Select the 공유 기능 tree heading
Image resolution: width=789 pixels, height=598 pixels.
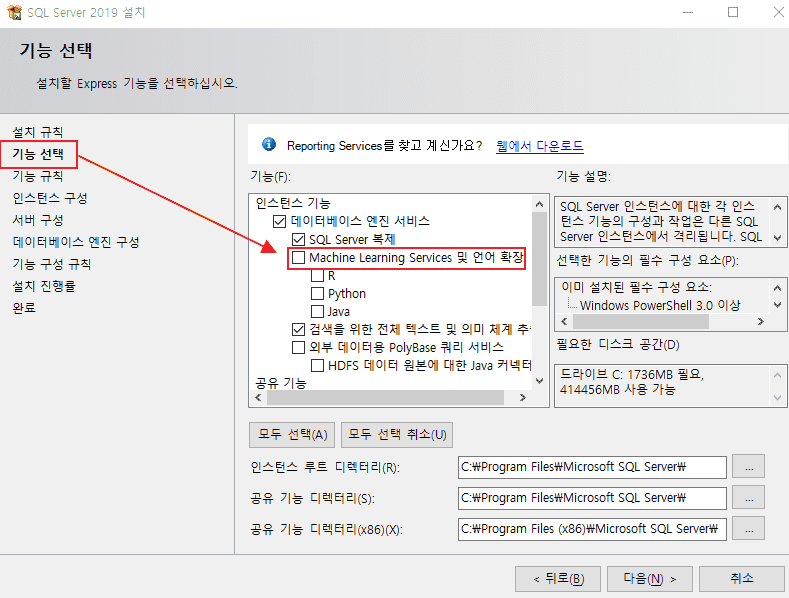click(x=281, y=384)
